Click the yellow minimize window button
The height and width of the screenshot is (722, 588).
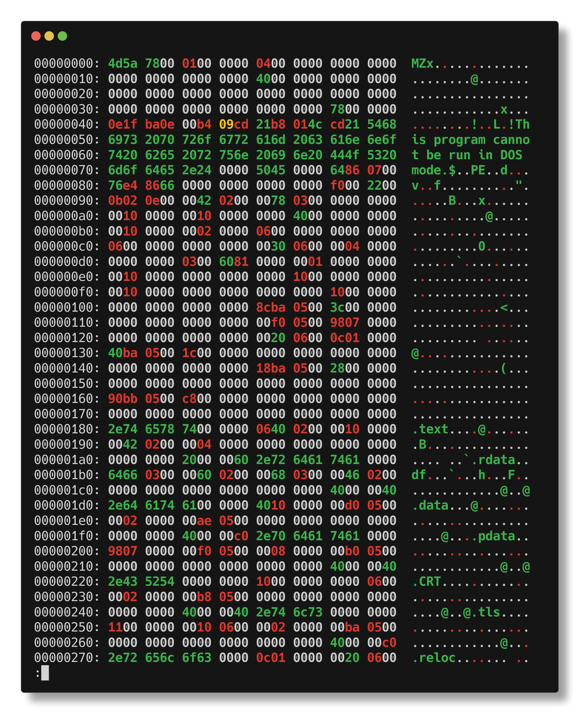pos(49,36)
